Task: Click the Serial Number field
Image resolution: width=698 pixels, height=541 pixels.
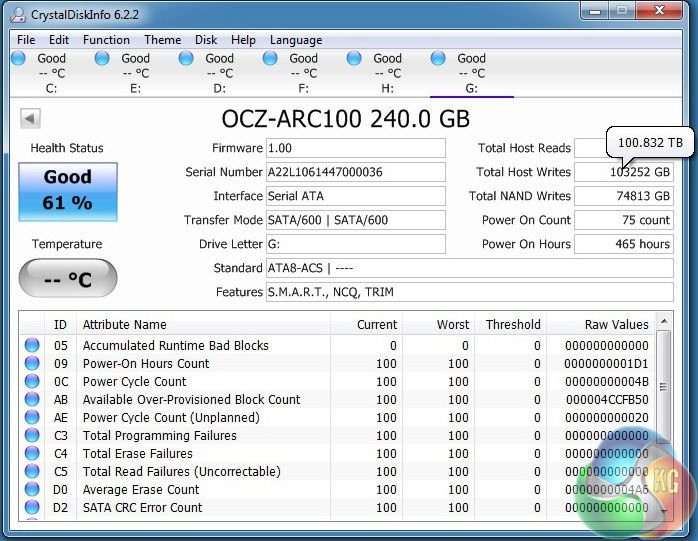Action: [x=355, y=172]
